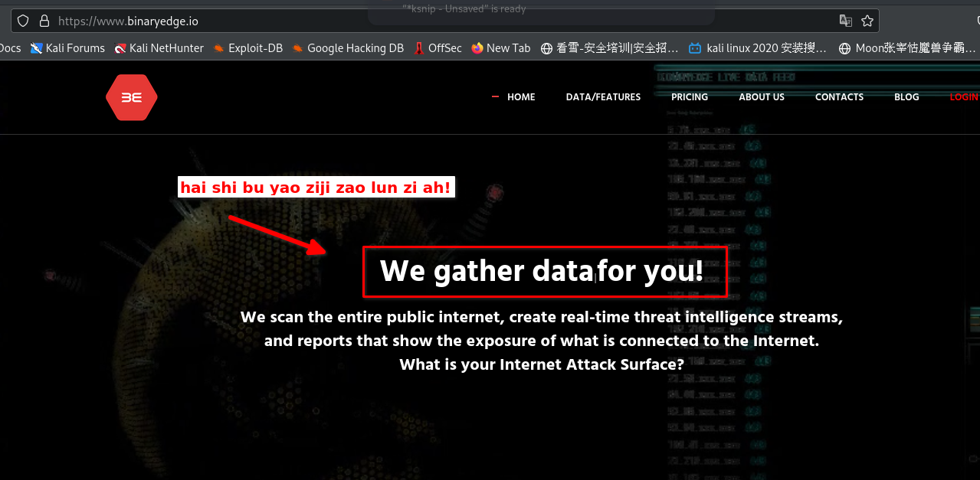This screenshot has height=480, width=980.
Task: Click the padlock site security icon
Action: [44, 21]
